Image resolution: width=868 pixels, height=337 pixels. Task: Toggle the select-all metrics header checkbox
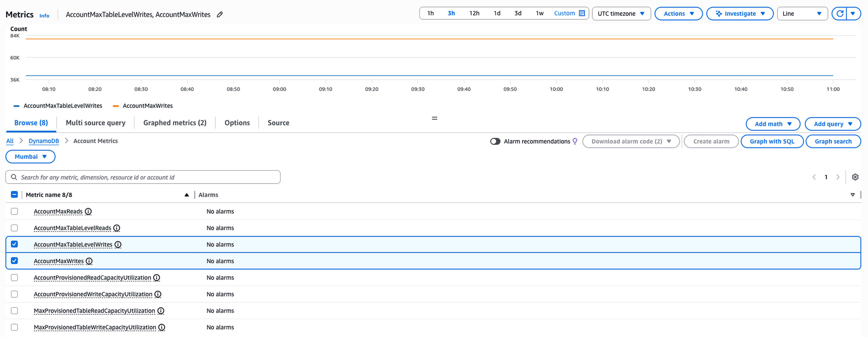pos(14,194)
